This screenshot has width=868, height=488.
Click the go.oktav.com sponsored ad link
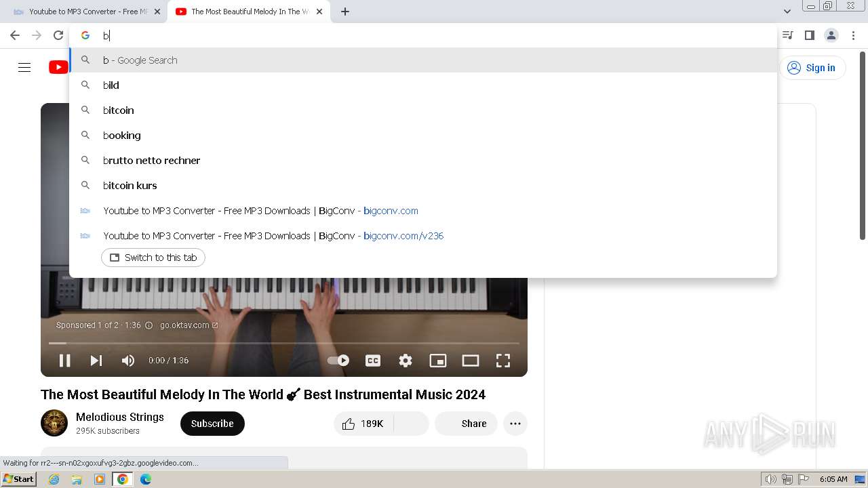(x=189, y=325)
